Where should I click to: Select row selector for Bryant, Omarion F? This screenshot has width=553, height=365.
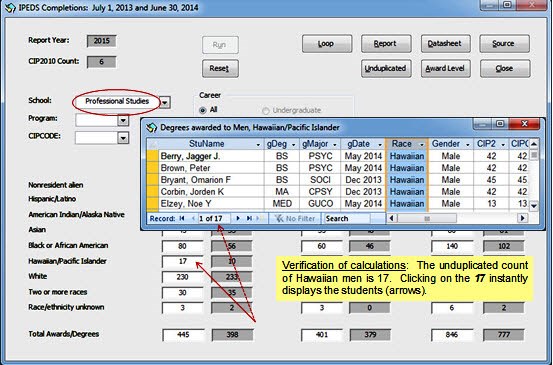(153, 180)
